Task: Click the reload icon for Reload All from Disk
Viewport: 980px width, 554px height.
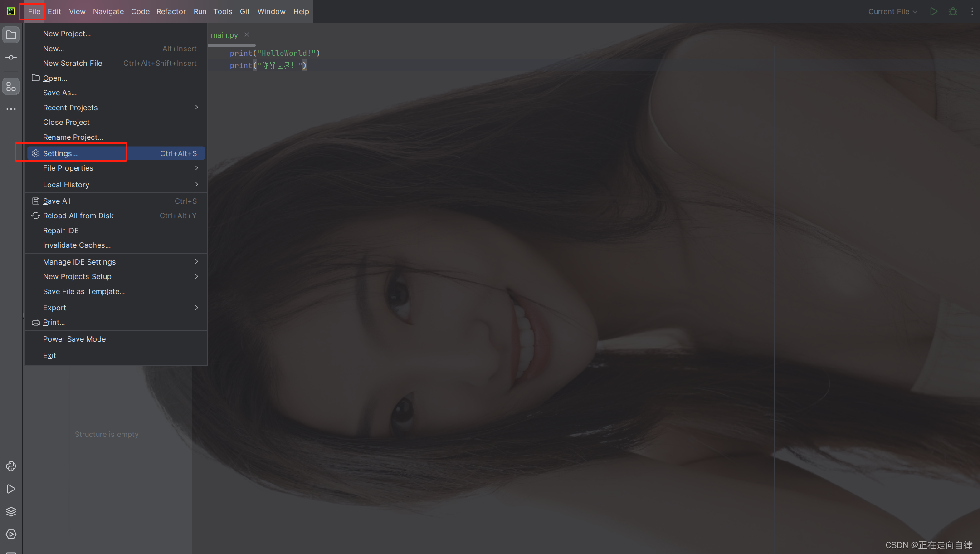Action: pos(36,216)
